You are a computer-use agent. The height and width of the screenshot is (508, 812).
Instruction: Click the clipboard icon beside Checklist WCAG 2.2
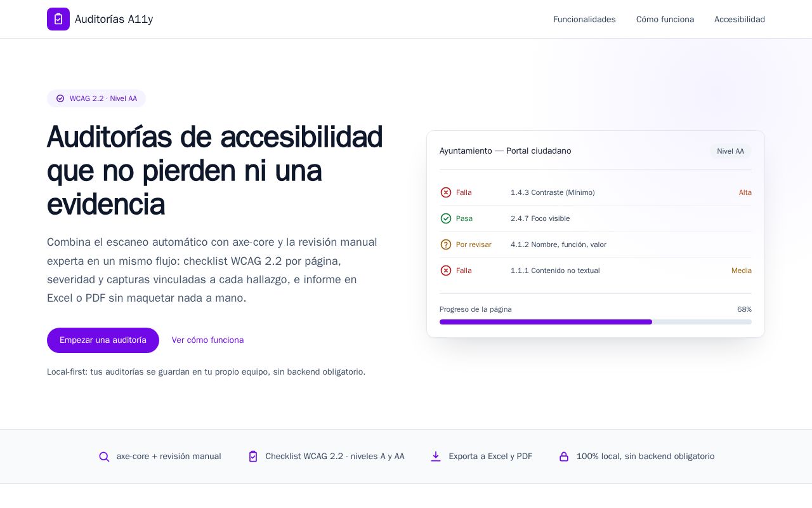tap(253, 457)
